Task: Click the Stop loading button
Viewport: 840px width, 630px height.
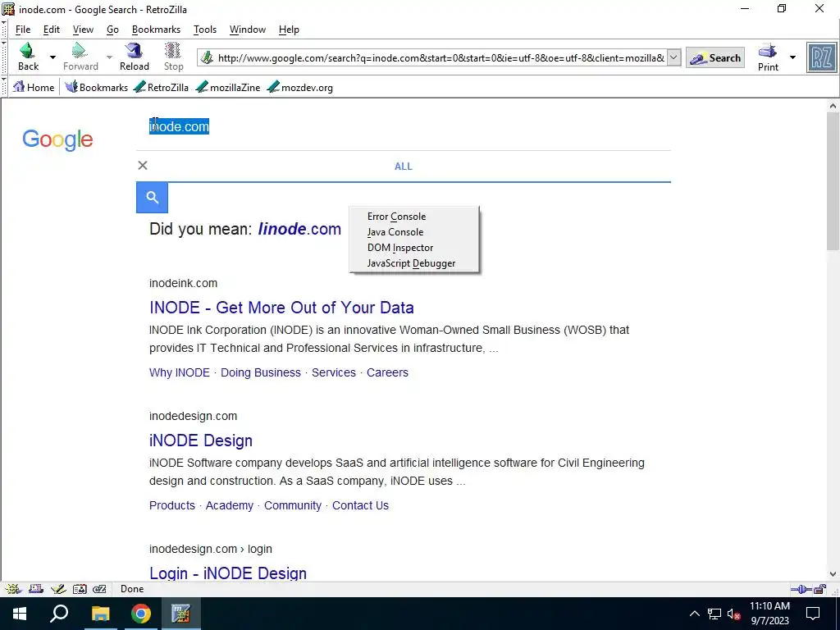Action: [x=173, y=57]
